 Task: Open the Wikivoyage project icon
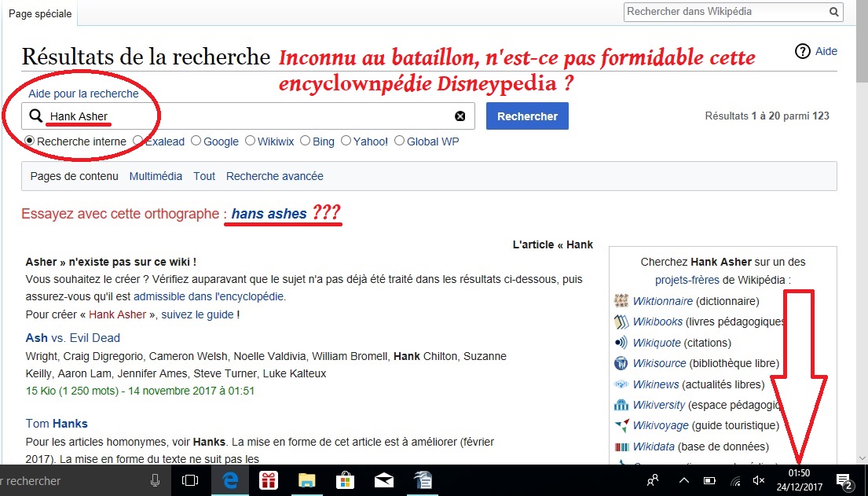(621, 425)
